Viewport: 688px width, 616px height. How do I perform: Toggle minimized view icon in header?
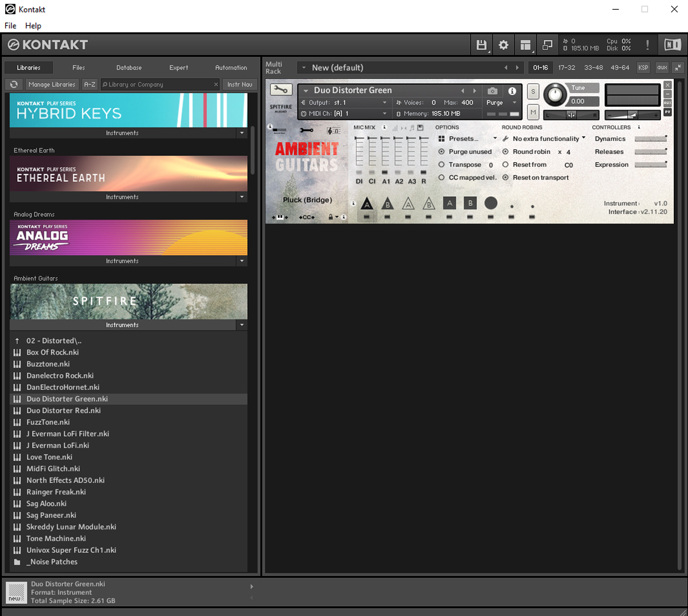point(547,45)
